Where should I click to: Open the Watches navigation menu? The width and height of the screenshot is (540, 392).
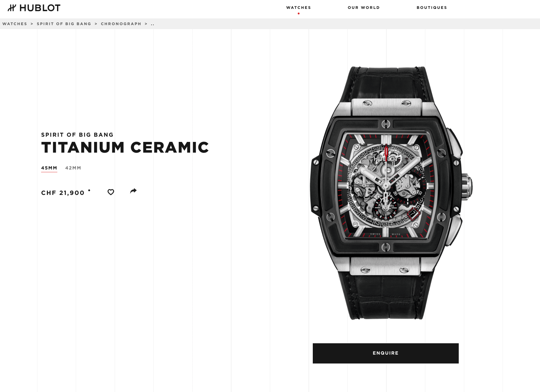(x=299, y=8)
